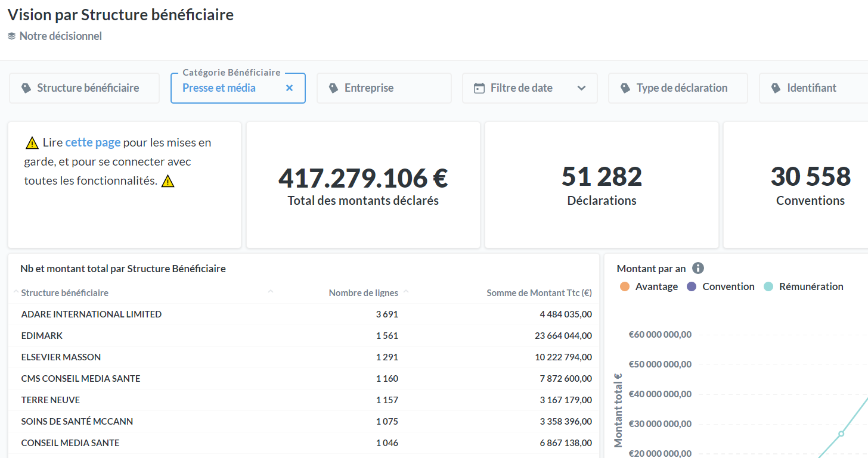868x458 pixels.
Task: Sort table by Nombre de lignes column
Action: tap(363, 293)
